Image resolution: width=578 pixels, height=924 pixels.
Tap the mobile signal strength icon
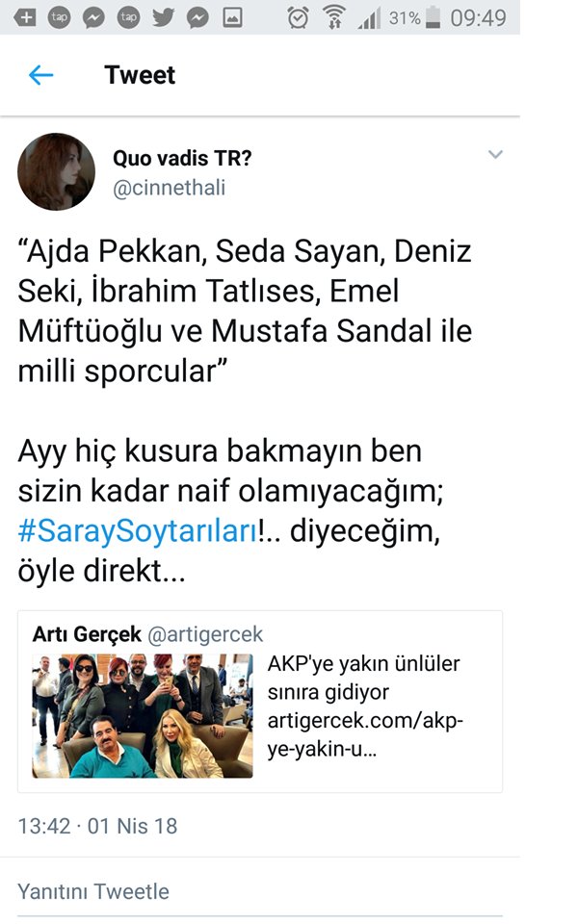[x=369, y=17]
